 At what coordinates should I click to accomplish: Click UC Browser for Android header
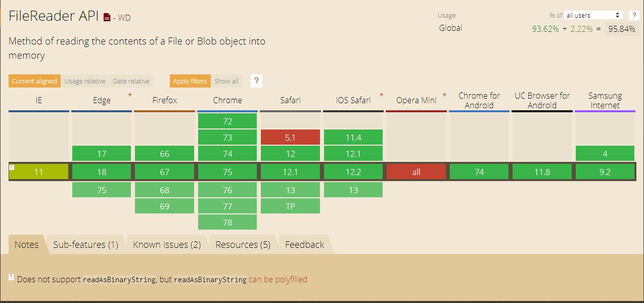click(542, 100)
